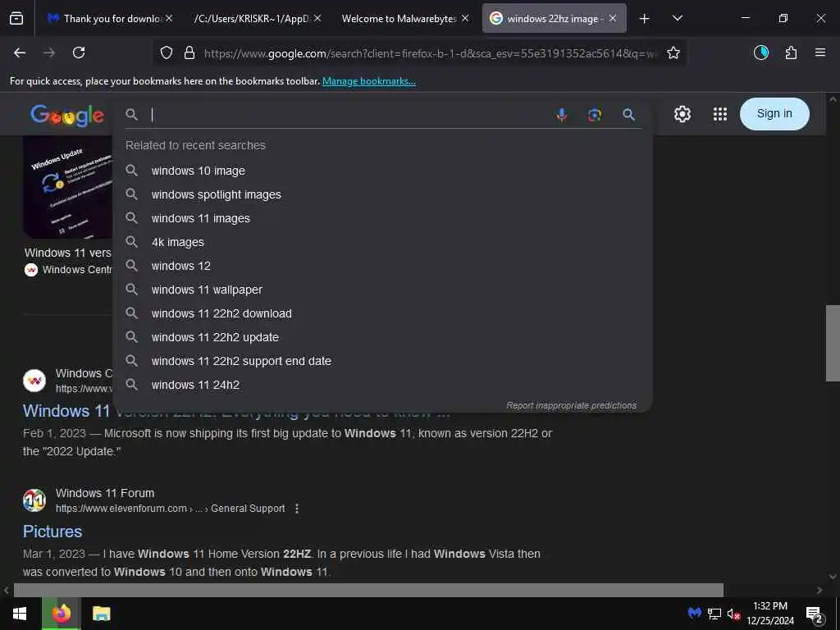The height and width of the screenshot is (630, 840).
Task: Switch to C:/Users/KRISKR~1 tab
Action: 257,19
